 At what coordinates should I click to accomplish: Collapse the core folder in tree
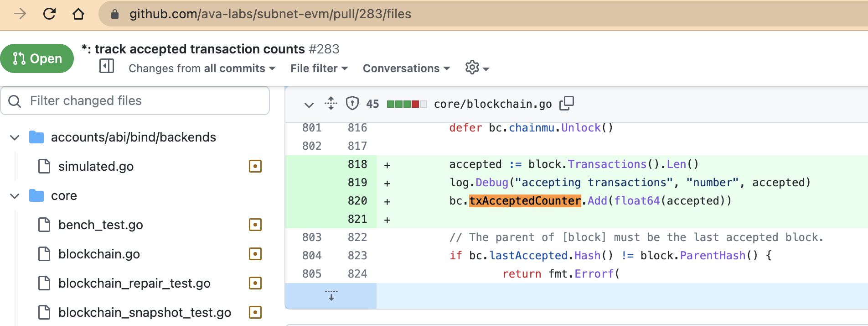15,196
